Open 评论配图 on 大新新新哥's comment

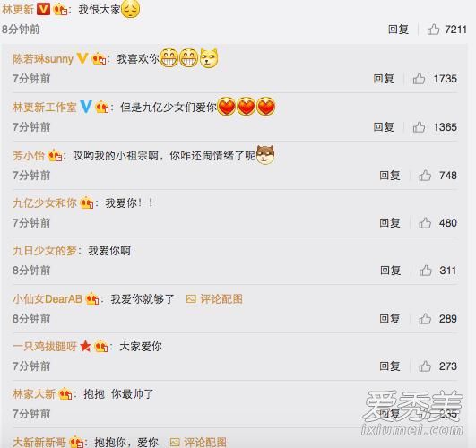198,442
